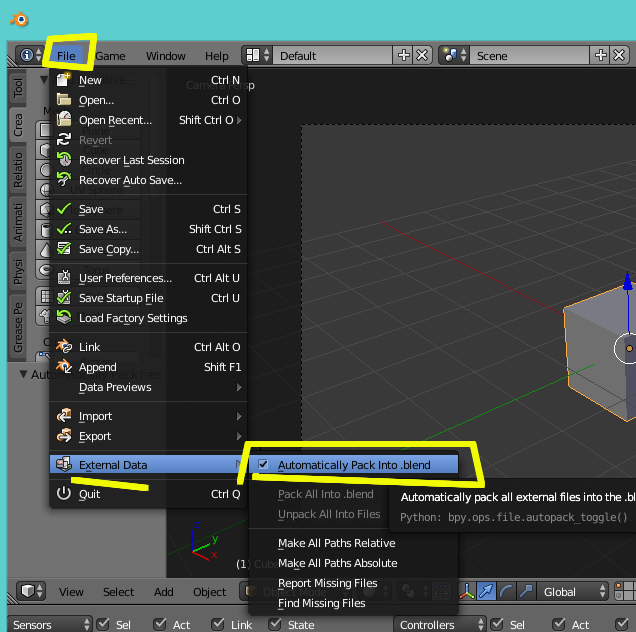Switch to the Animation shelf tab

pos(18,222)
